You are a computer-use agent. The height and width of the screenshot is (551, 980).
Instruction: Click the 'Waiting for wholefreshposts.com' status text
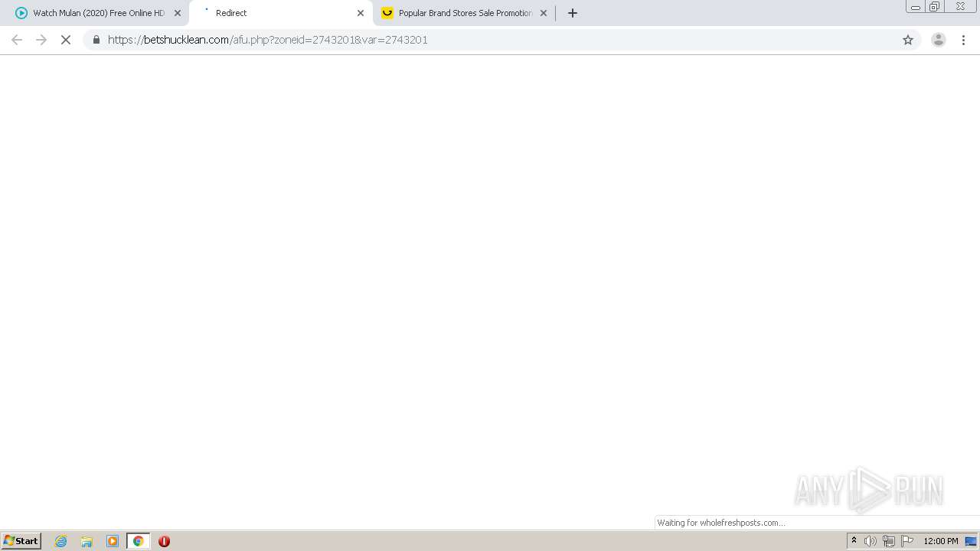point(721,523)
